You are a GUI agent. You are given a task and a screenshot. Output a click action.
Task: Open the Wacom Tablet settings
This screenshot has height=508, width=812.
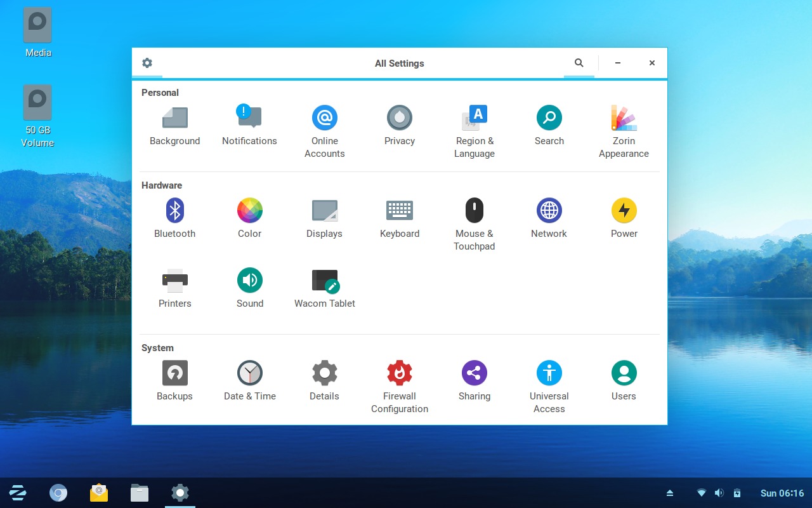pyautogui.click(x=324, y=286)
